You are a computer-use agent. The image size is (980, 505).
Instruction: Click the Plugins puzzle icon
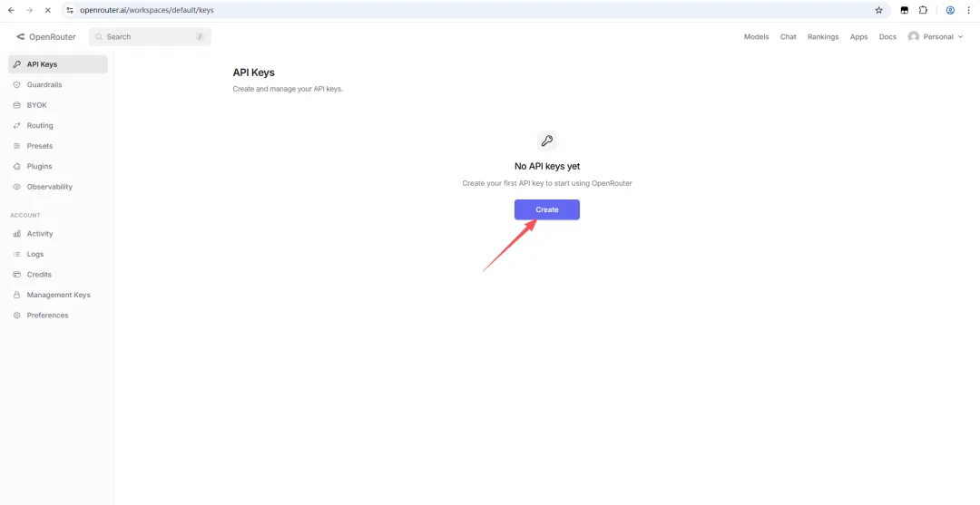[x=17, y=167]
